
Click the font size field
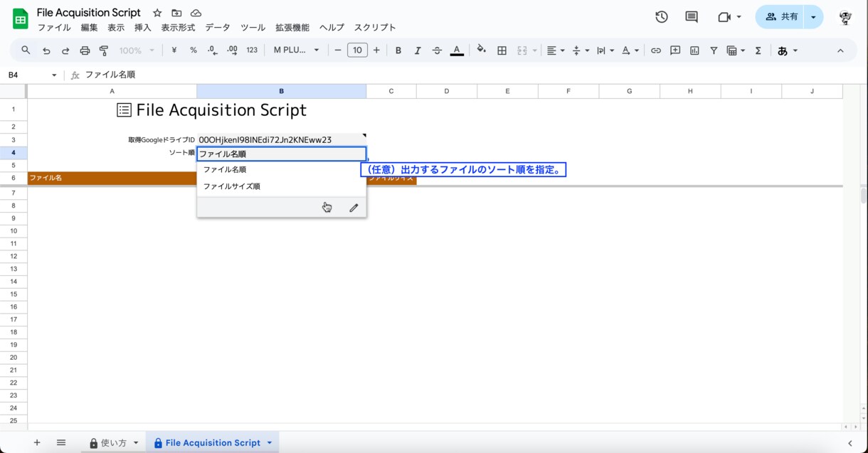pos(357,50)
